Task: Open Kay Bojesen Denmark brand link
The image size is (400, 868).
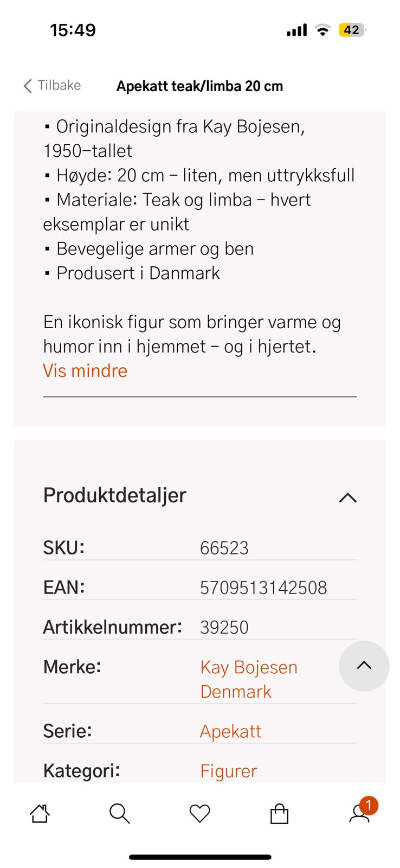Action: coord(249,679)
